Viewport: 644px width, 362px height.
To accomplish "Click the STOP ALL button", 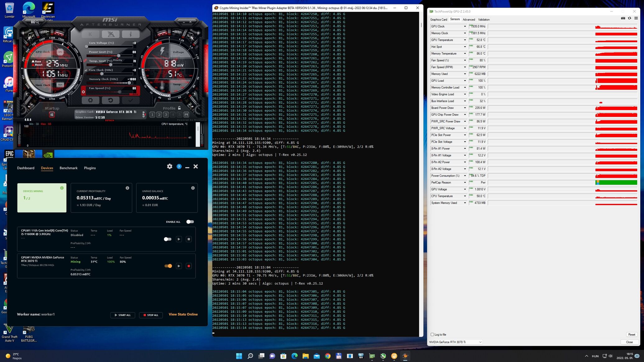I will coord(151,315).
